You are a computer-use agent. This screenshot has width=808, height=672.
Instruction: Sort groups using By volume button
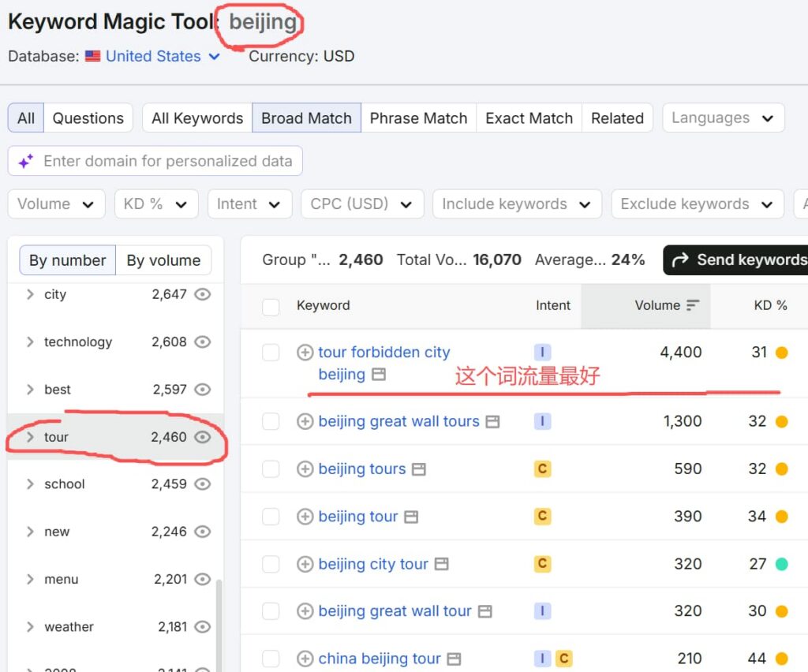coord(163,260)
